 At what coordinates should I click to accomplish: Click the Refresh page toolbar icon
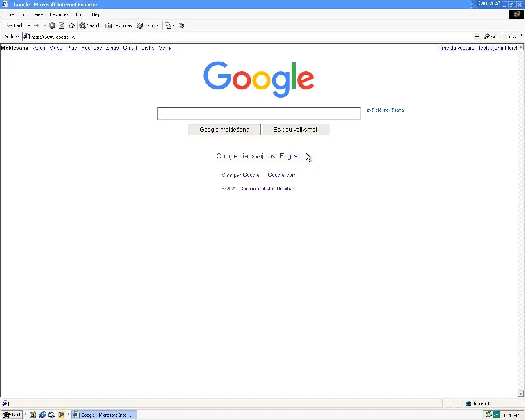62,25
